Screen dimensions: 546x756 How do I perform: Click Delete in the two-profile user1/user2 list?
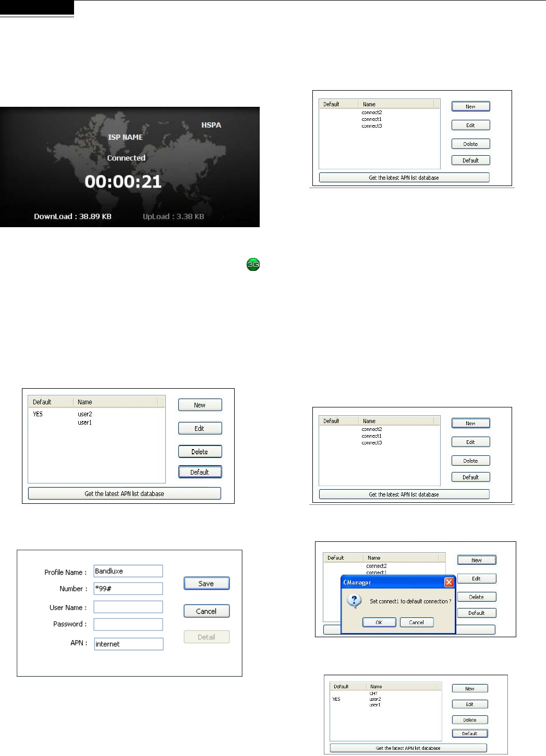coord(200,452)
